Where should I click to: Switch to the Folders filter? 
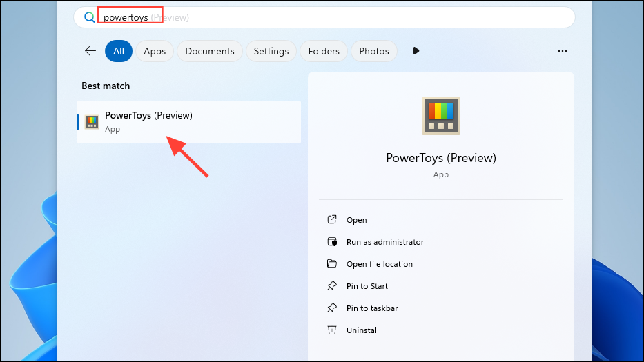[324, 51]
